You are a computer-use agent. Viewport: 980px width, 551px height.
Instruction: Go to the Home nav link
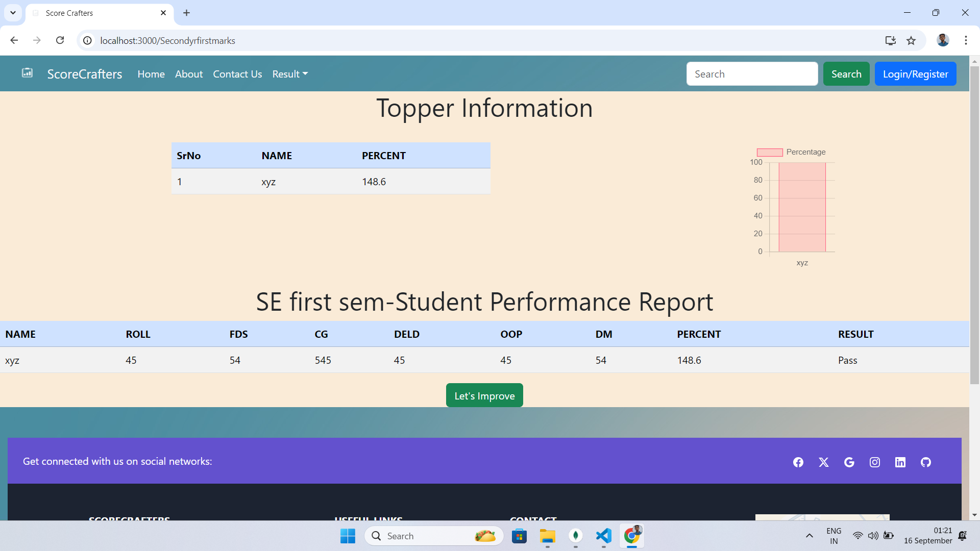coord(151,74)
